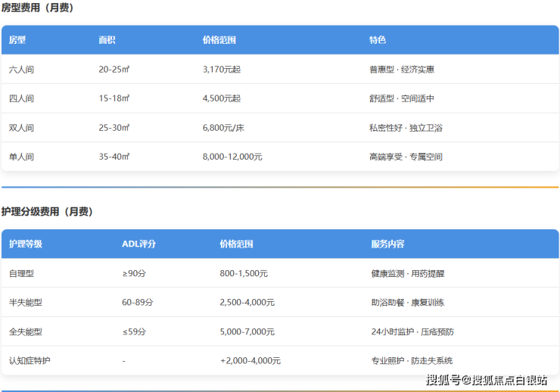Click the 特色 column header
This screenshot has height=392, width=560.
pyautogui.click(x=378, y=40)
